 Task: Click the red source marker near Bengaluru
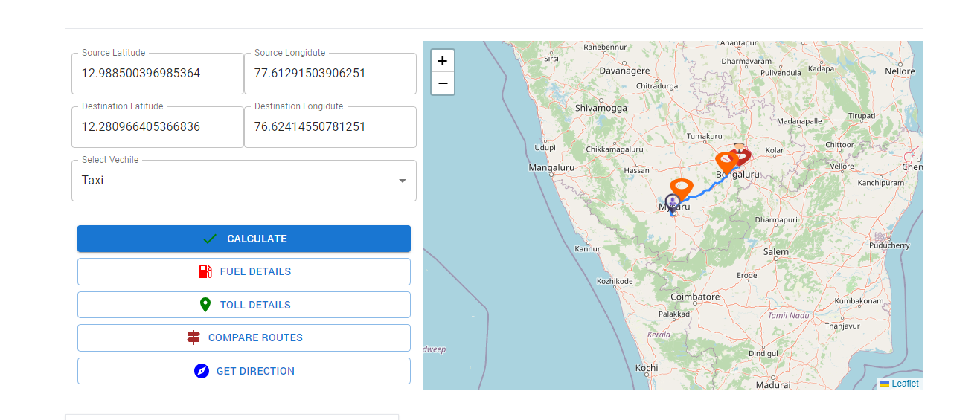point(741,155)
